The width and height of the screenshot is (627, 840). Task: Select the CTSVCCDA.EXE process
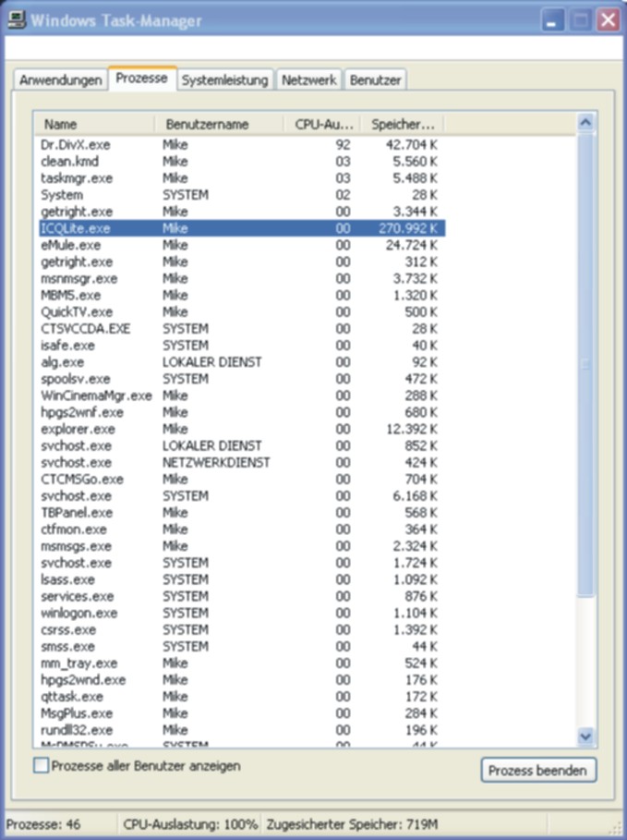click(242, 328)
